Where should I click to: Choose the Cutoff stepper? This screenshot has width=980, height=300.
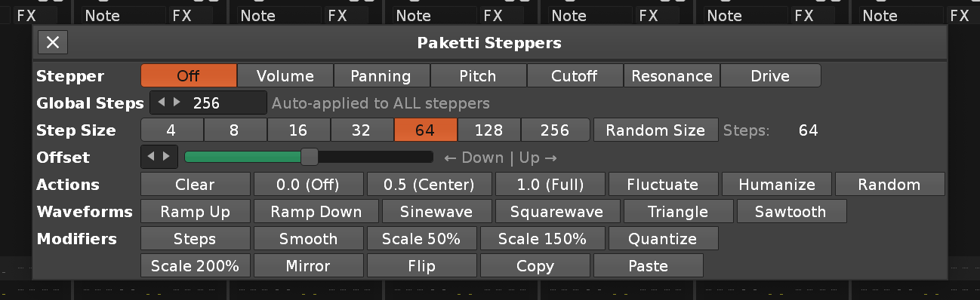tap(575, 75)
